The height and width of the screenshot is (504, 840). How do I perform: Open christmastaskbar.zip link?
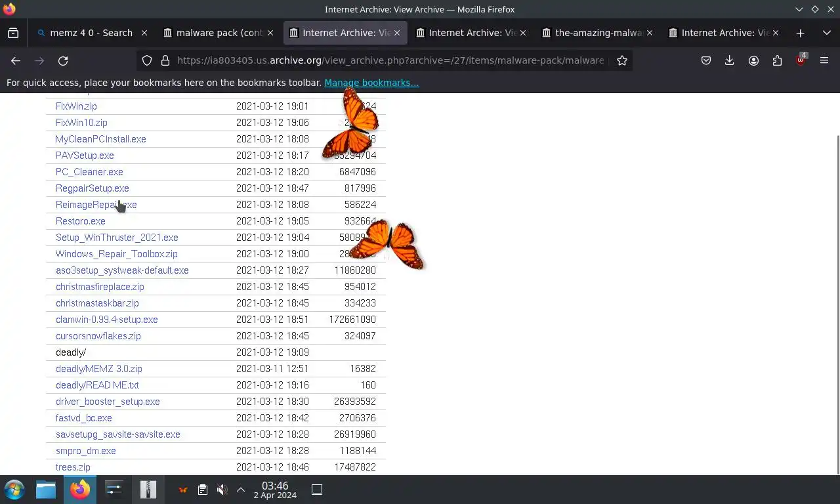click(x=97, y=303)
